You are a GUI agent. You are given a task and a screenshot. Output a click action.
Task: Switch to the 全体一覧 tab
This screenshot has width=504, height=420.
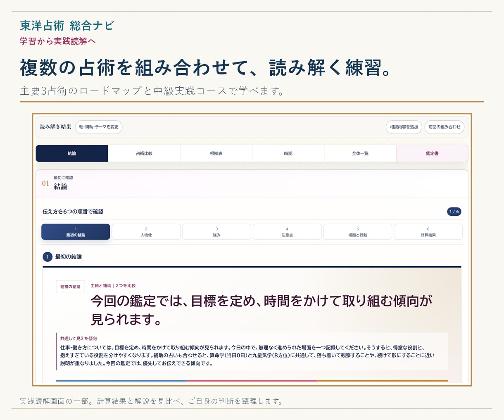click(360, 153)
